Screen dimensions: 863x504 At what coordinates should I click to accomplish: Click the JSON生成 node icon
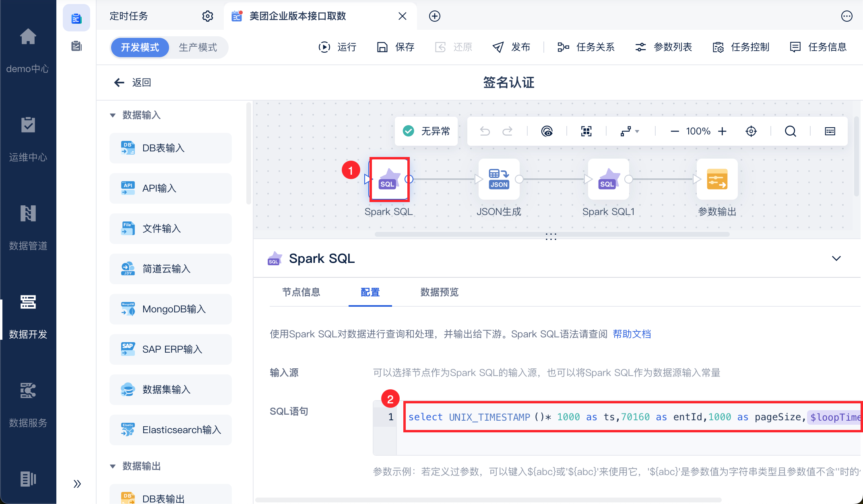[x=499, y=179]
